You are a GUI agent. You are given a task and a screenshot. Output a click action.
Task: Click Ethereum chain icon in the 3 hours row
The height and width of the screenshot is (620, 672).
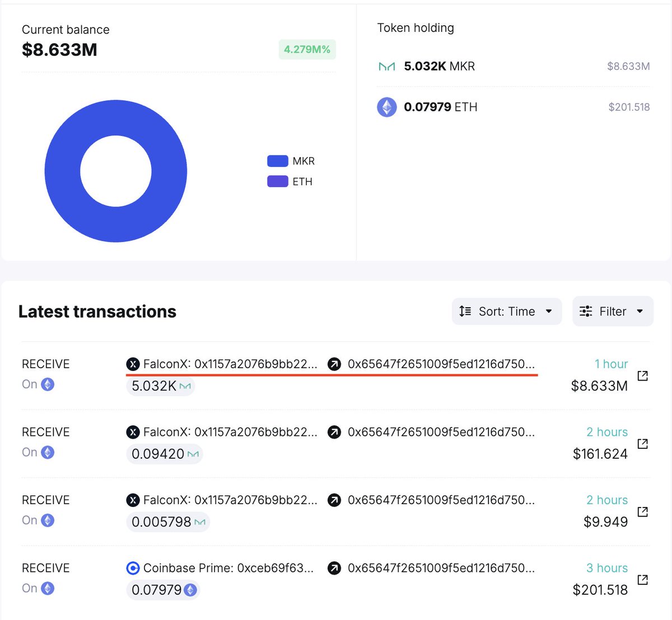48,588
